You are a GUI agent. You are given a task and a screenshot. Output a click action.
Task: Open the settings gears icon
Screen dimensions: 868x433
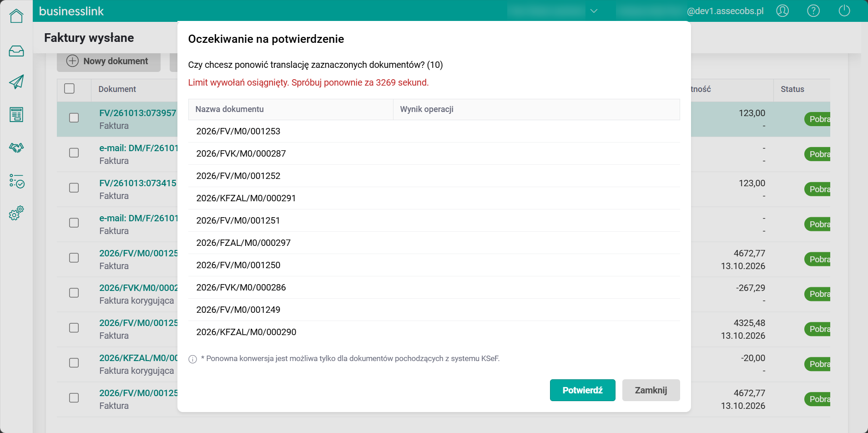point(16,213)
